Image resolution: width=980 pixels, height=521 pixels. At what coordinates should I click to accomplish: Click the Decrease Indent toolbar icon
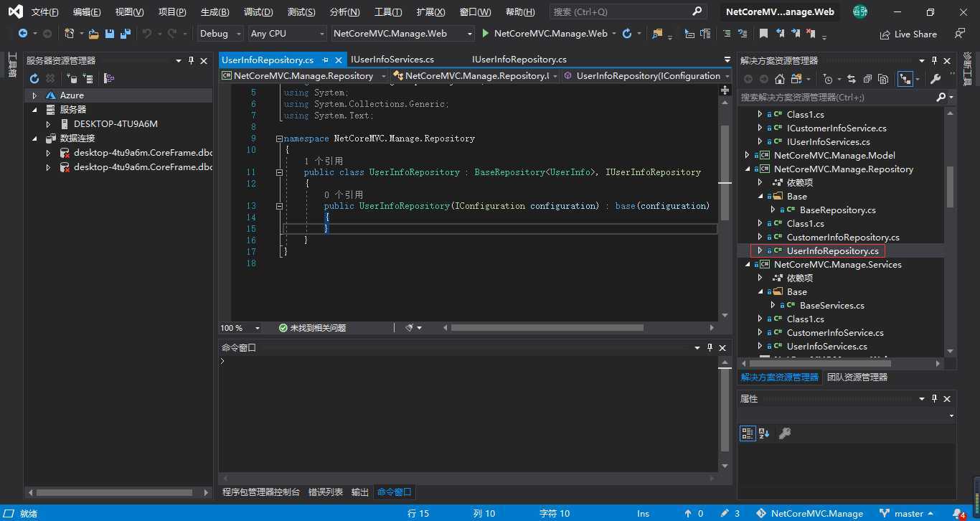click(x=727, y=34)
